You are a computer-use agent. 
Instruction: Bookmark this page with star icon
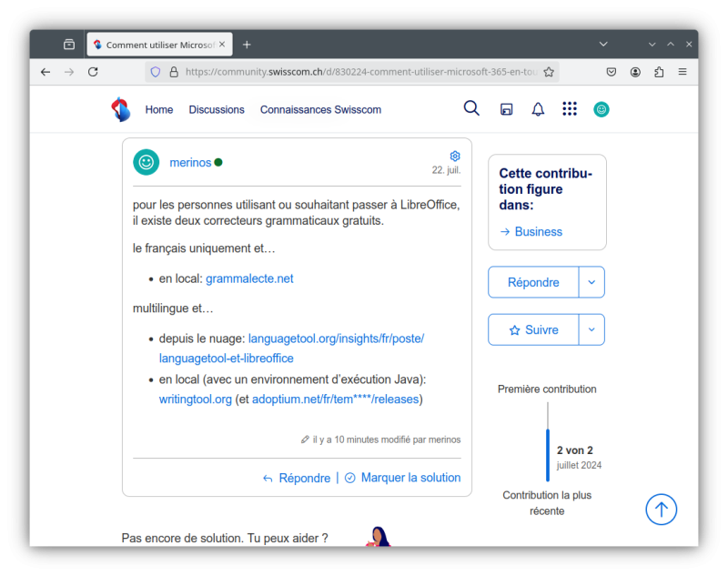pos(549,72)
